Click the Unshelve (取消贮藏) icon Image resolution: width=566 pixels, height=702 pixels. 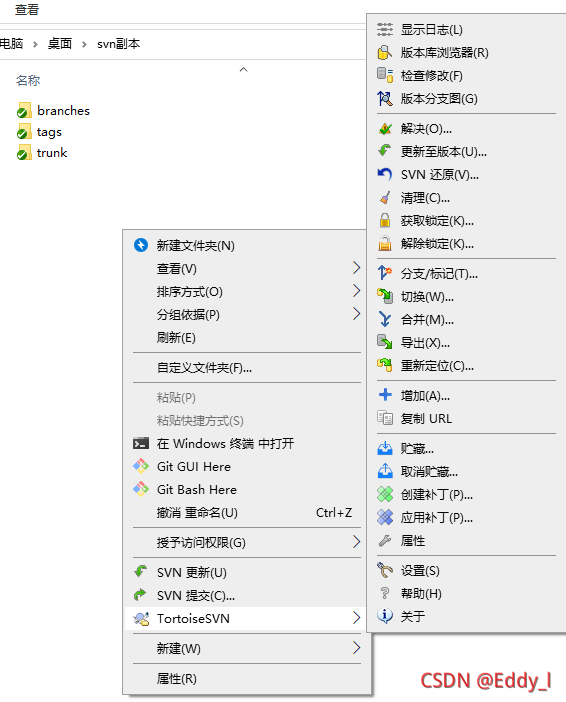tap(385, 471)
